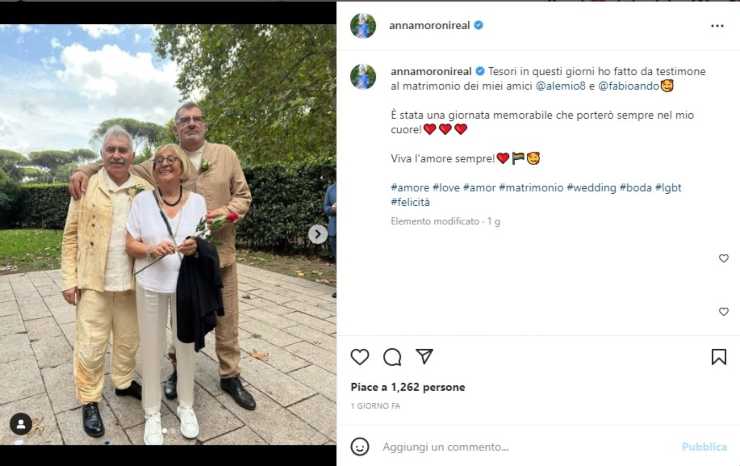This screenshot has height=466, width=740.
Task: Like the post with the heart icon
Action: pyautogui.click(x=360, y=357)
